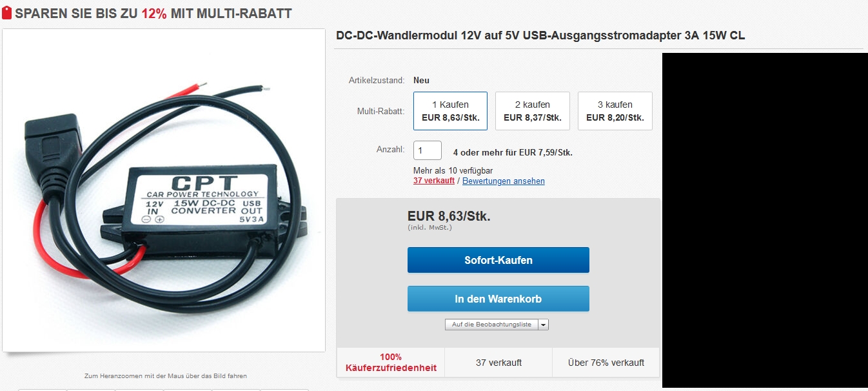Select the "1 Kaufen" discount option
Image resolution: width=868 pixels, height=391 pixels.
[450, 111]
